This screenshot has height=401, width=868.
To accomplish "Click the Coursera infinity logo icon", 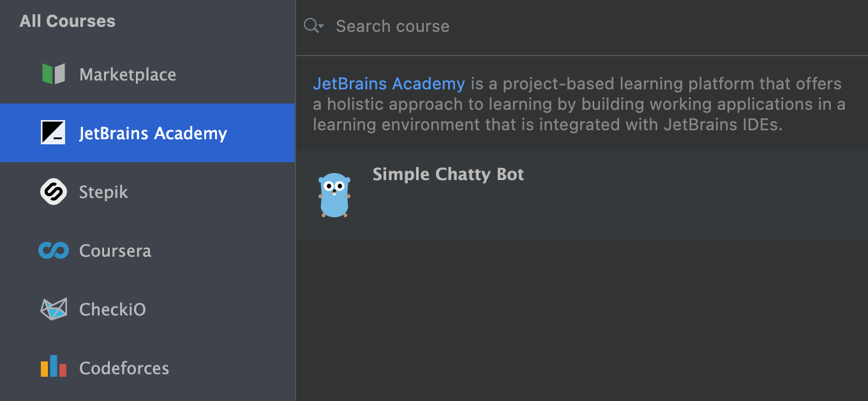I will tap(54, 250).
